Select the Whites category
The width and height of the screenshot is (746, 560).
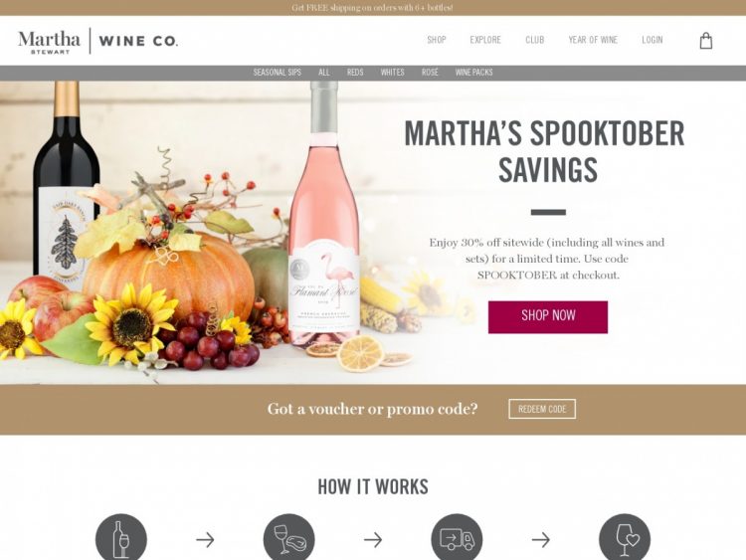[392, 73]
